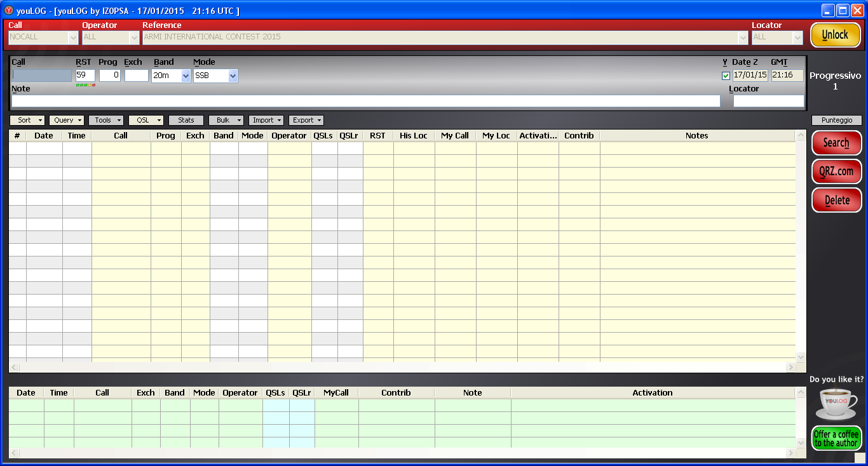This screenshot has width=868, height=466.
Task: Open the Sort menu
Action: point(27,120)
